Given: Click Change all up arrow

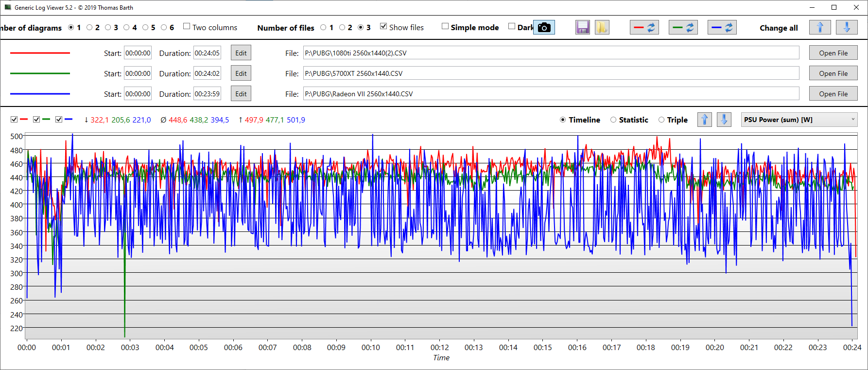Looking at the screenshot, I should [819, 28].
